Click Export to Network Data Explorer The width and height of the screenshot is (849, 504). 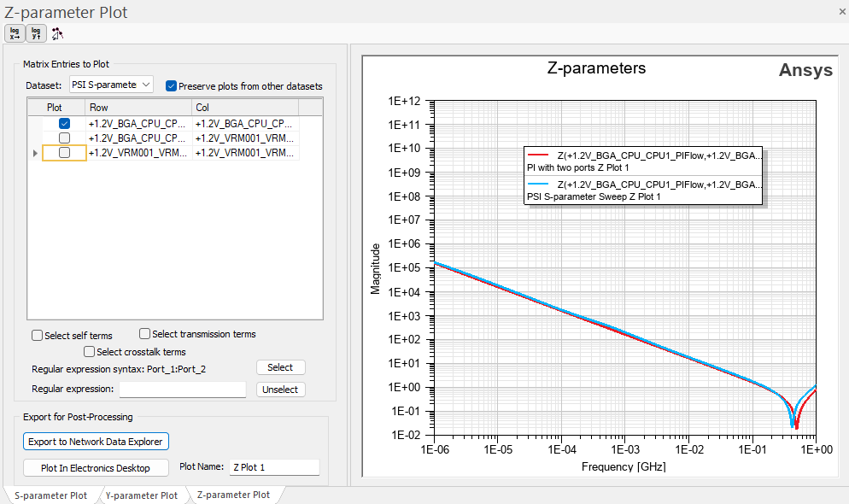pos(97,442)
